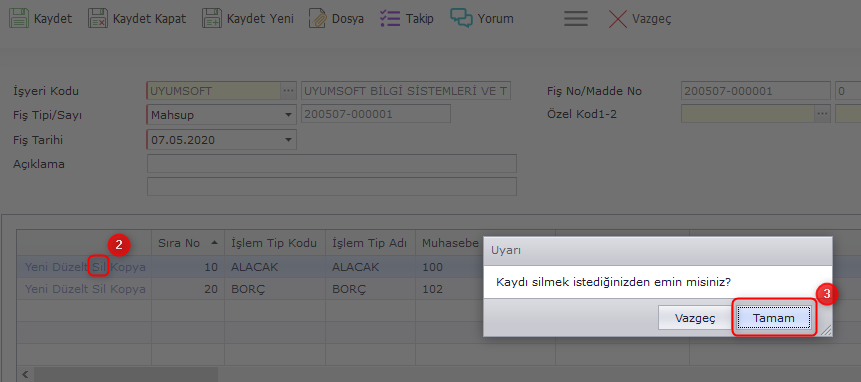Click the Kaydet Yeni icon

click(x=211, y=18)
